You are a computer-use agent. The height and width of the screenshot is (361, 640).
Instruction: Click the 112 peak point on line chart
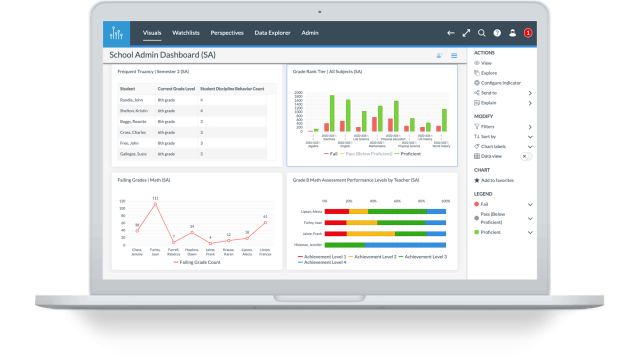point(155,204)
